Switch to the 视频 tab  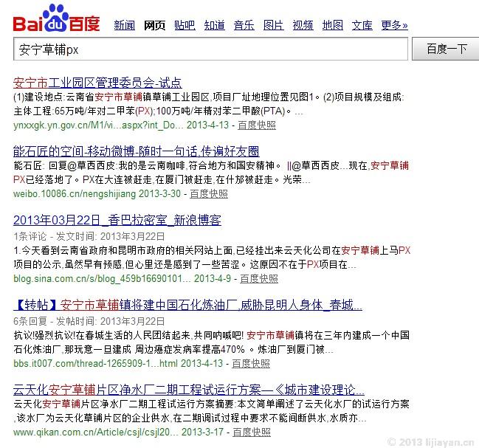point(303,25)
